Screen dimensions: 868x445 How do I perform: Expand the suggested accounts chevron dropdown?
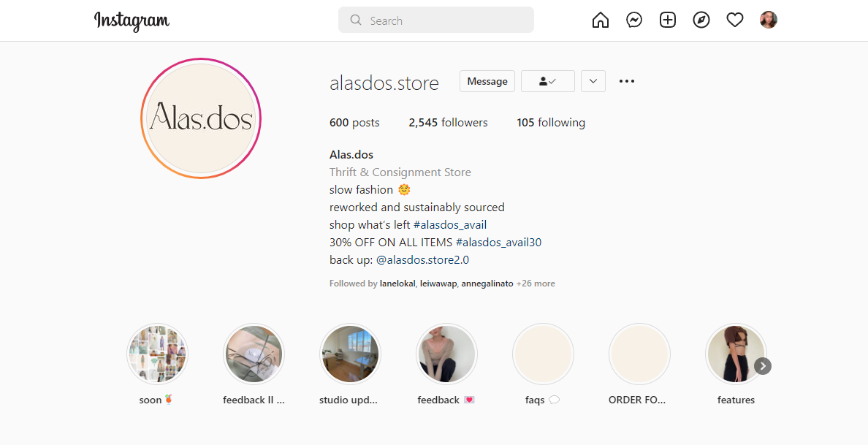[593, 81]
